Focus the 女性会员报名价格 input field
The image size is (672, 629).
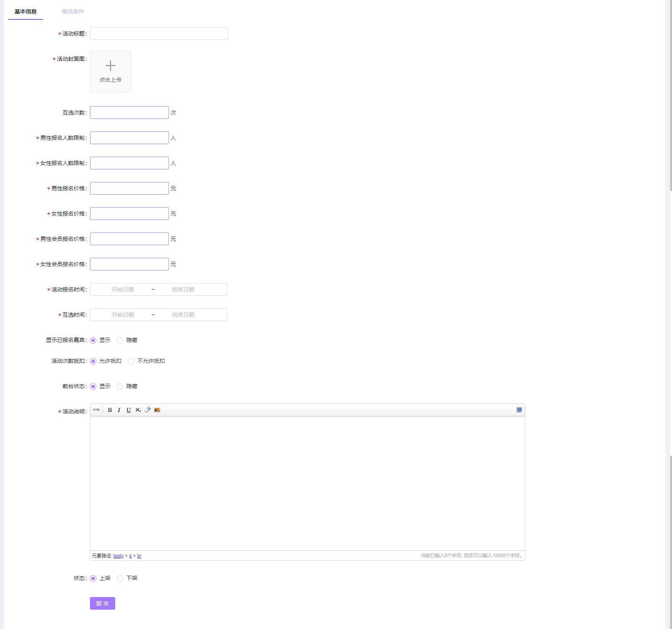[129, 264]
